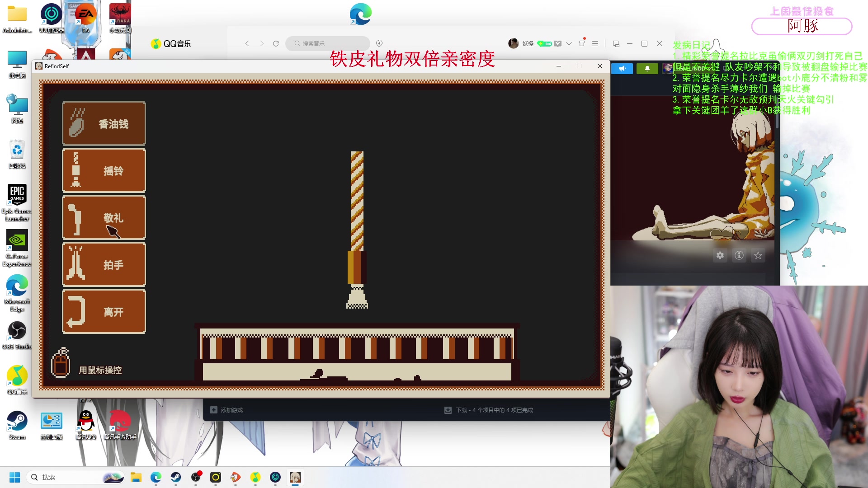Viewport: 868px width, 488px height.
Task: Switch to RefindSelf game in taskbar
Action: tap(295, 477)
